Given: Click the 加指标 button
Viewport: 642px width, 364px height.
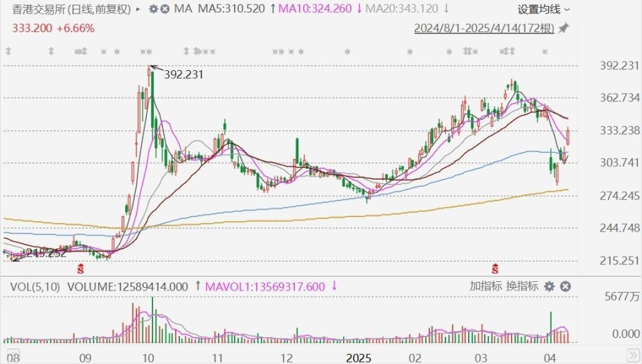Looking at the screenshot, I should pos(486,287).
